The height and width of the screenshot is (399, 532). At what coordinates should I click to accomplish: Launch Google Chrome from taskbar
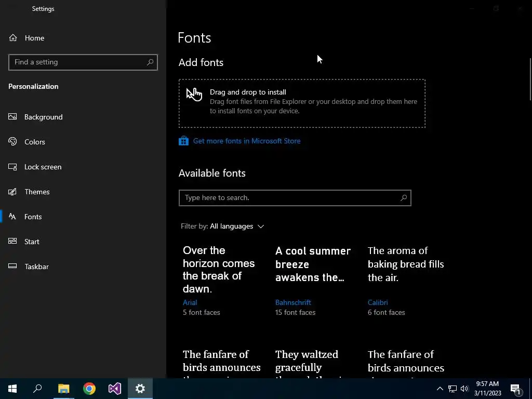coord(89,389)
